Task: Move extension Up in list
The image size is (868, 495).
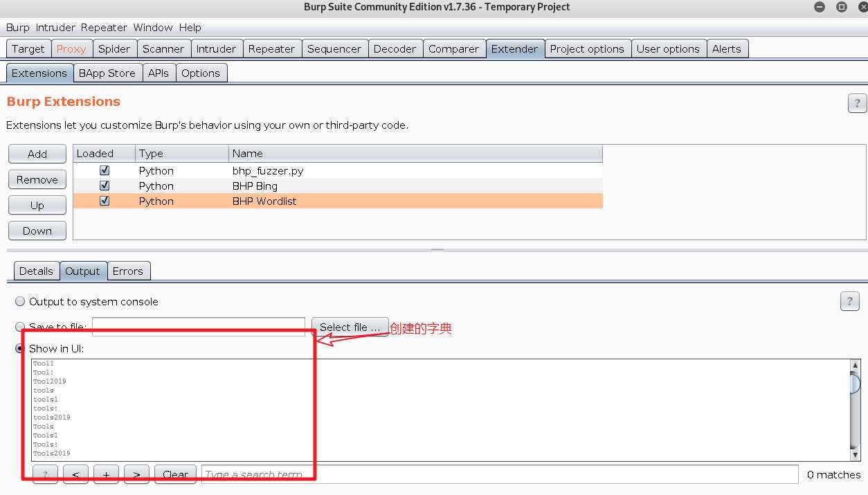Action: click(x=37, y=205)
